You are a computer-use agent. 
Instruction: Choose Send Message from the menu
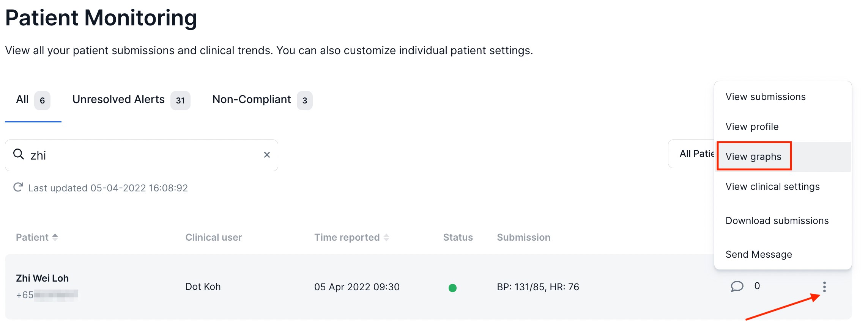point(758,255)
